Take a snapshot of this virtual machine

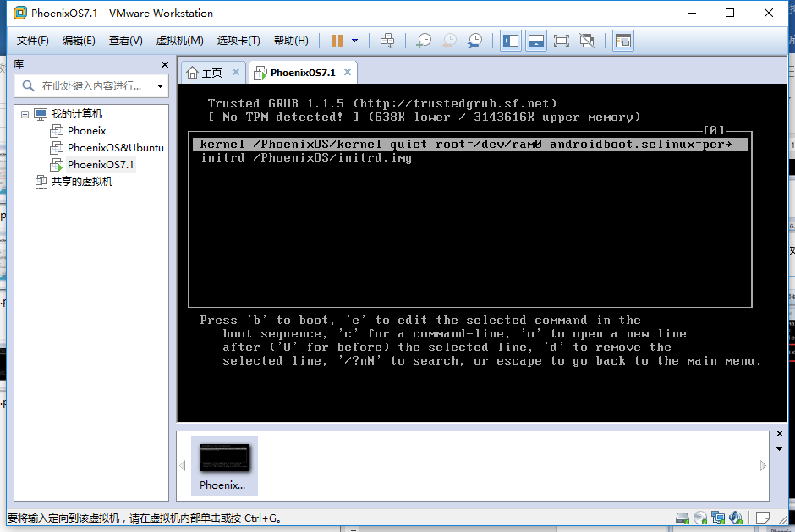pyautogui.click(x=424, y=41)
